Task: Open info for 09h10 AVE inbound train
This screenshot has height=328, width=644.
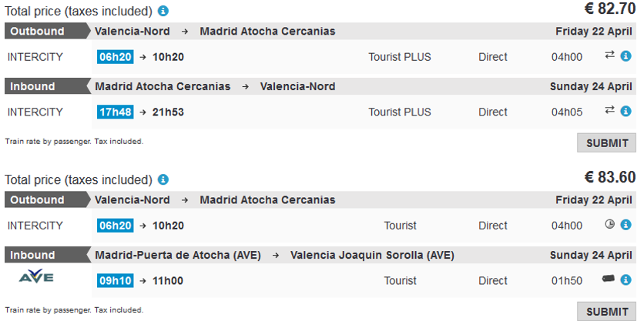Action: click(x=626, y=280)
